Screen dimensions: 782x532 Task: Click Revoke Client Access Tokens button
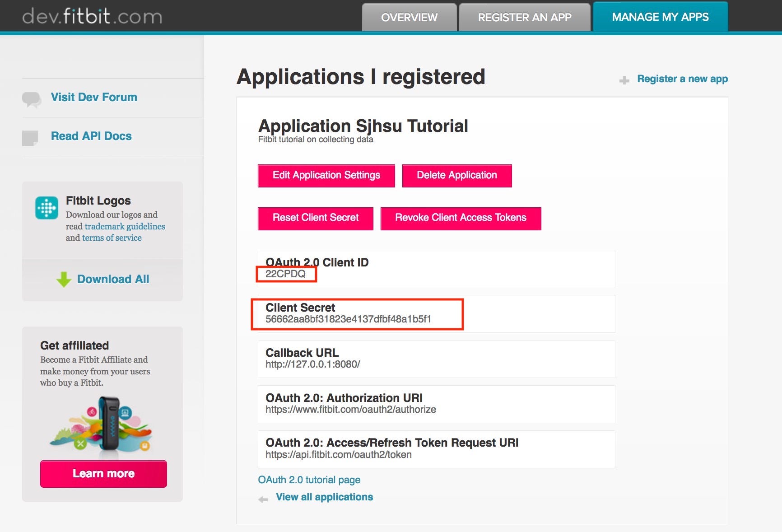(461, 219)
